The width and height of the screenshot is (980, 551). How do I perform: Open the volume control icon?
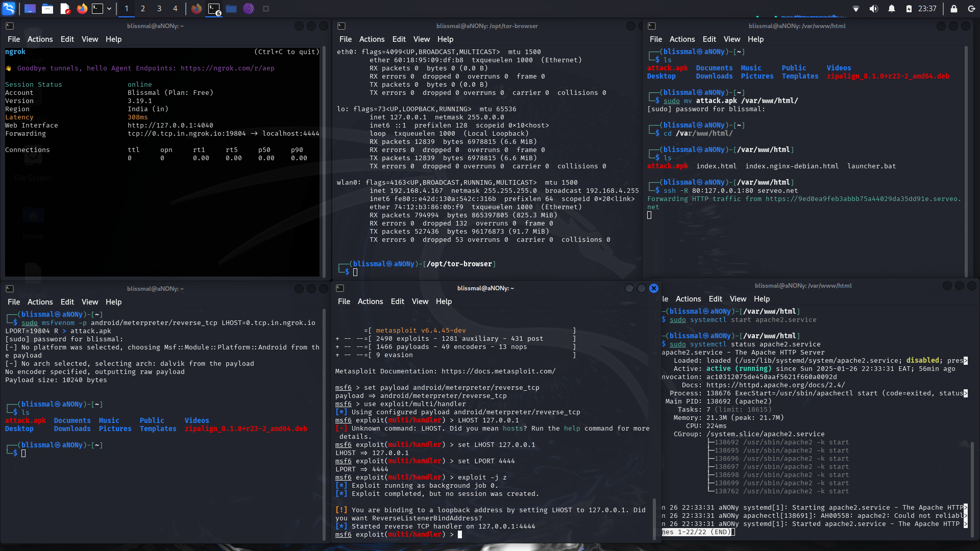874,9
